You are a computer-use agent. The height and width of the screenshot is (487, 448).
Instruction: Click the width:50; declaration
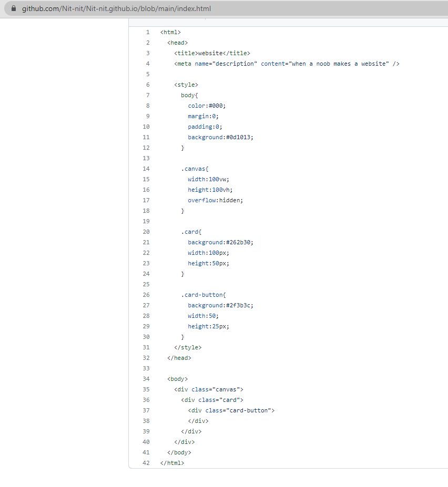pos(203,316)
